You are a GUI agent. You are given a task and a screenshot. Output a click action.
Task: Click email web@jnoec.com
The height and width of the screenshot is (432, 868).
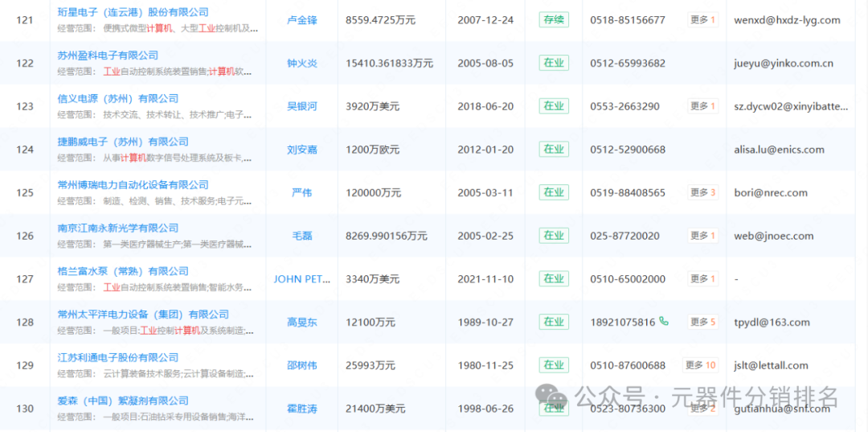[773, 236]
